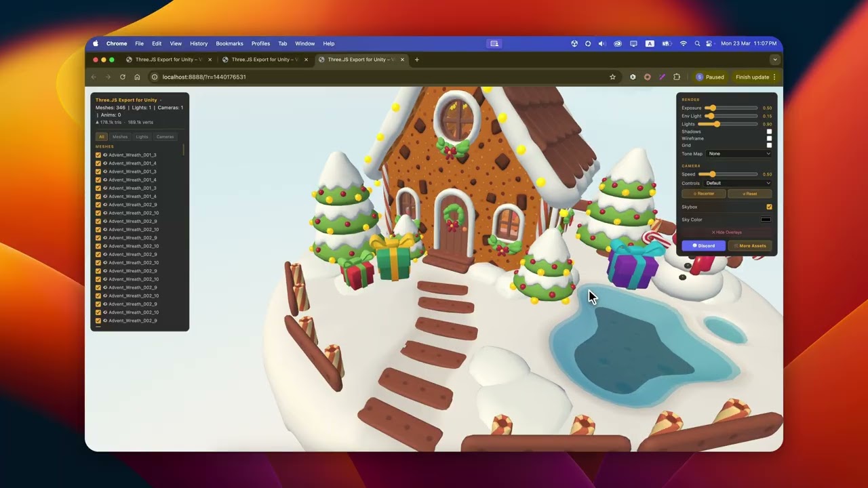Switch to the Meshes filter tab
This screenshot has height=488, width=868.
[120, 137]
